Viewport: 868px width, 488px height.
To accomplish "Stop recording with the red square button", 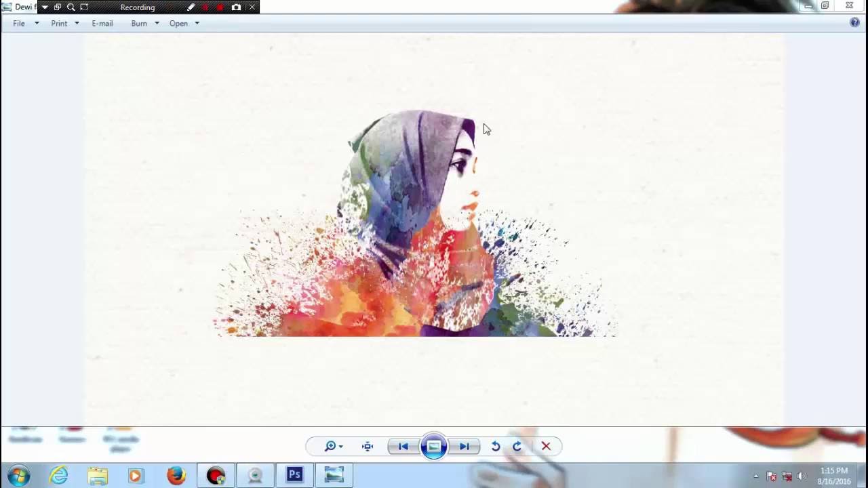I will (220, 7).
